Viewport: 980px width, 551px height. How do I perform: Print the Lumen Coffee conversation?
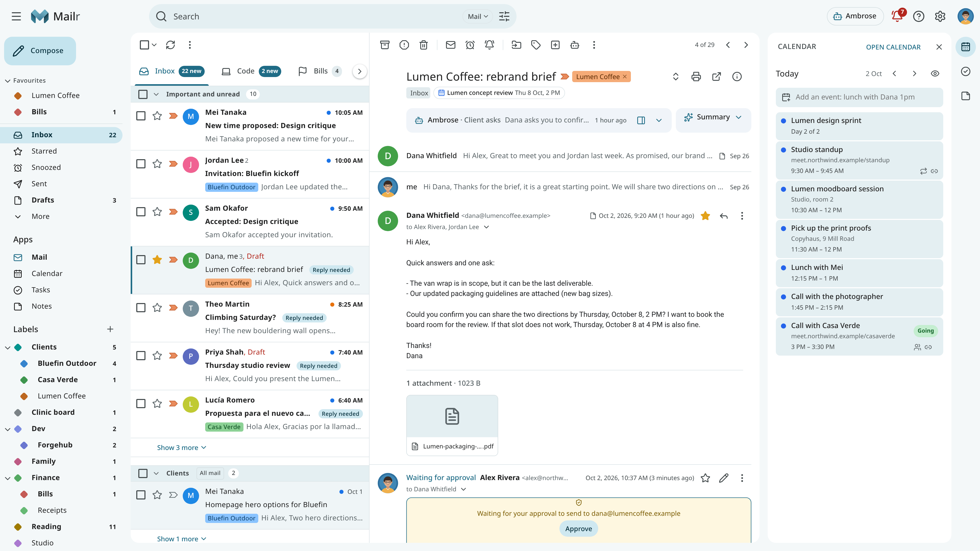pos(696,77)
